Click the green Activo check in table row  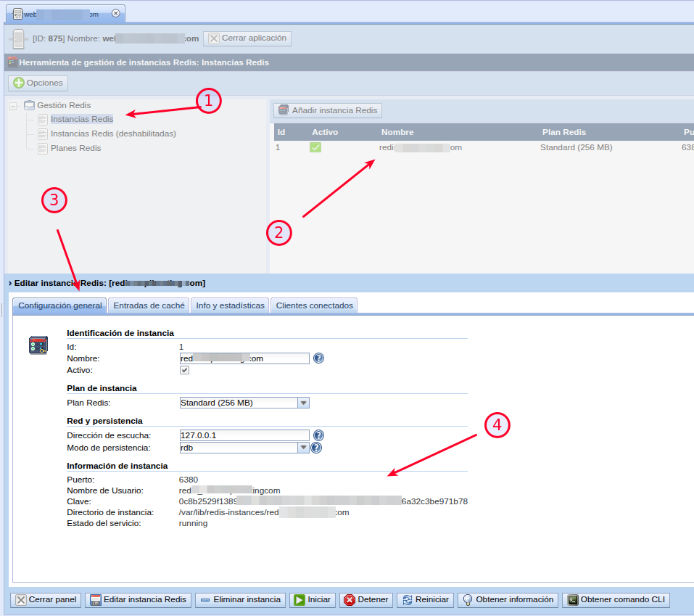point(315,147)
